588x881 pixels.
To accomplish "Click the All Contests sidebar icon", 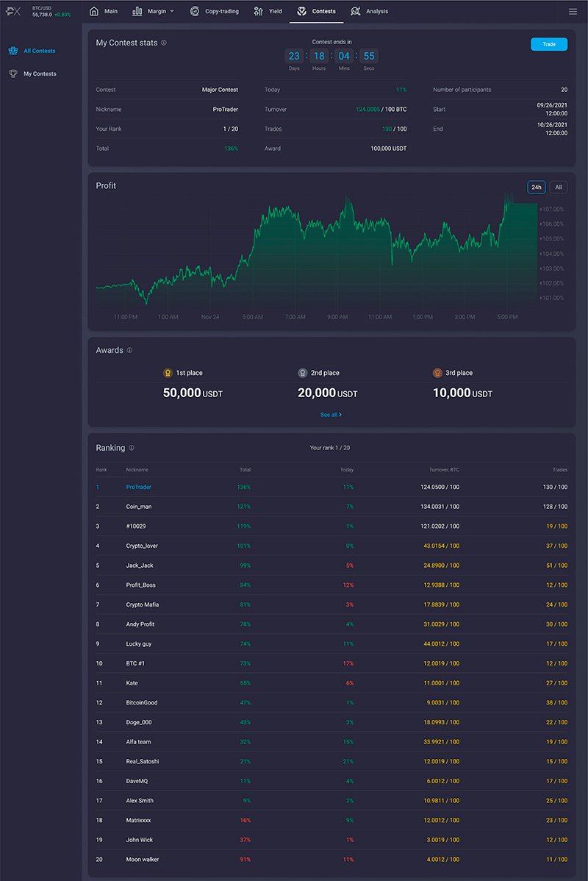I will 13,51.
